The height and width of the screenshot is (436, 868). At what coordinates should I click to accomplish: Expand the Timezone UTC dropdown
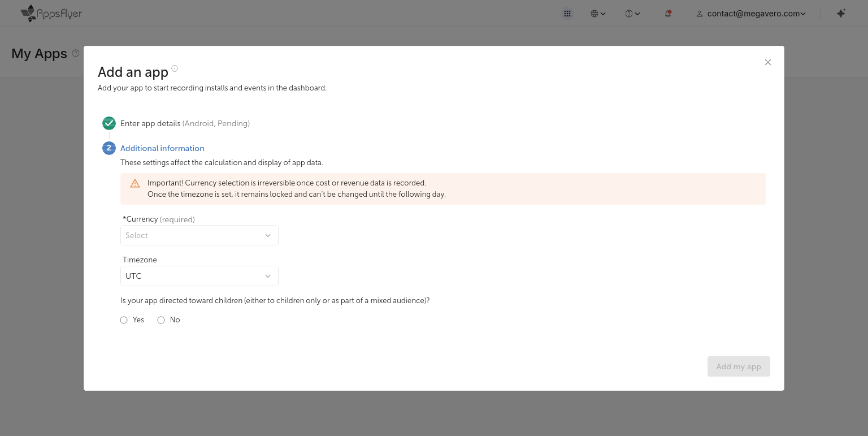coord(199,276)
